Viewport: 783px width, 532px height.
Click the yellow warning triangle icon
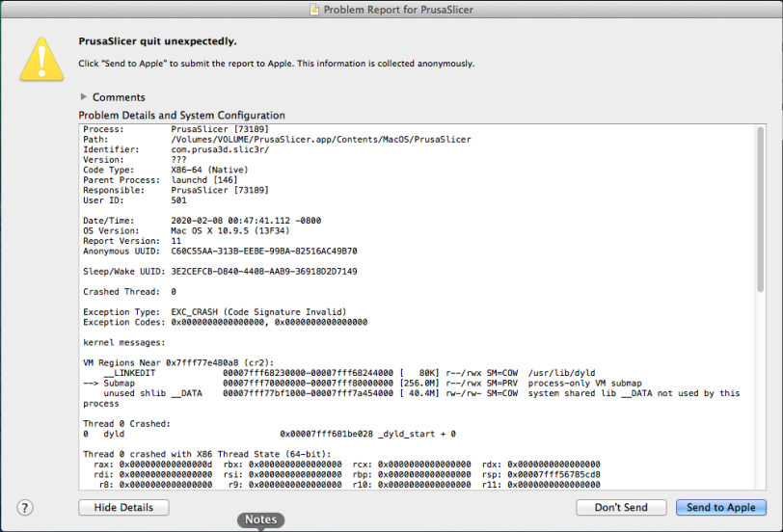(x=42, y=59)
